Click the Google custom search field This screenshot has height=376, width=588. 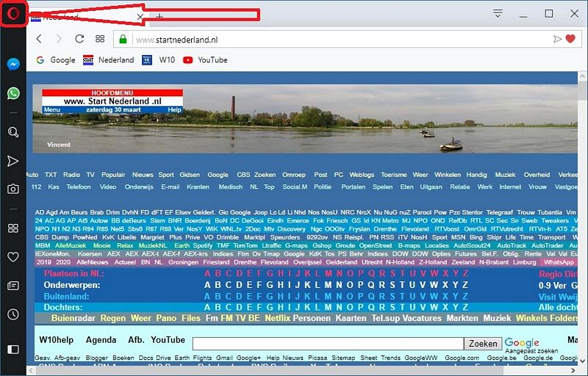pyautogui.click(x=328, y=344)
